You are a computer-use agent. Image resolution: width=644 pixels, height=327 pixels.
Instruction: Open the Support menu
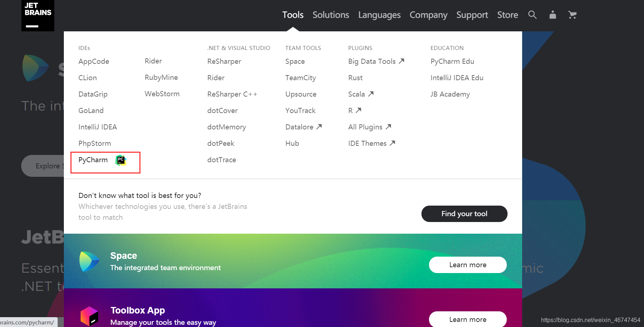point(472,15)
